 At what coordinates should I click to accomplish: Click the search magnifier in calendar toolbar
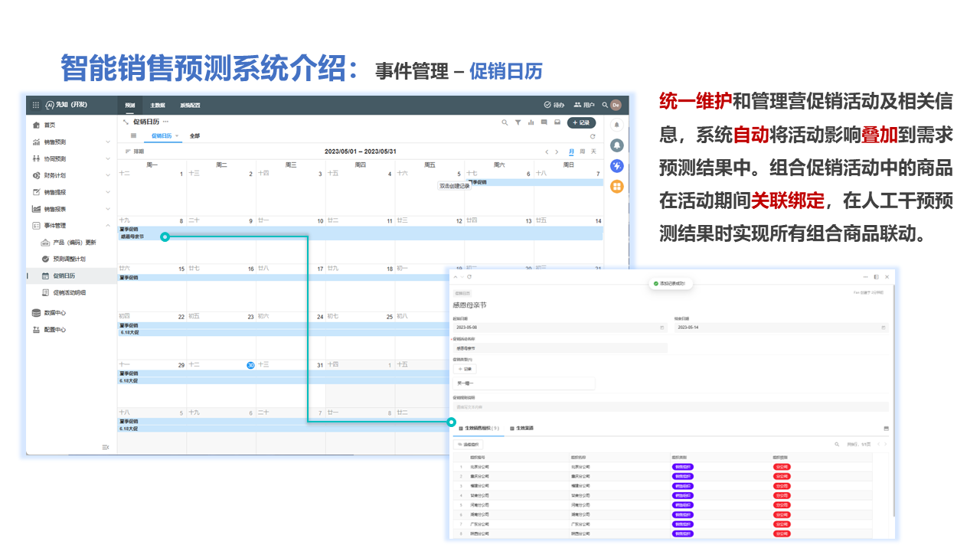pos(505,122)
